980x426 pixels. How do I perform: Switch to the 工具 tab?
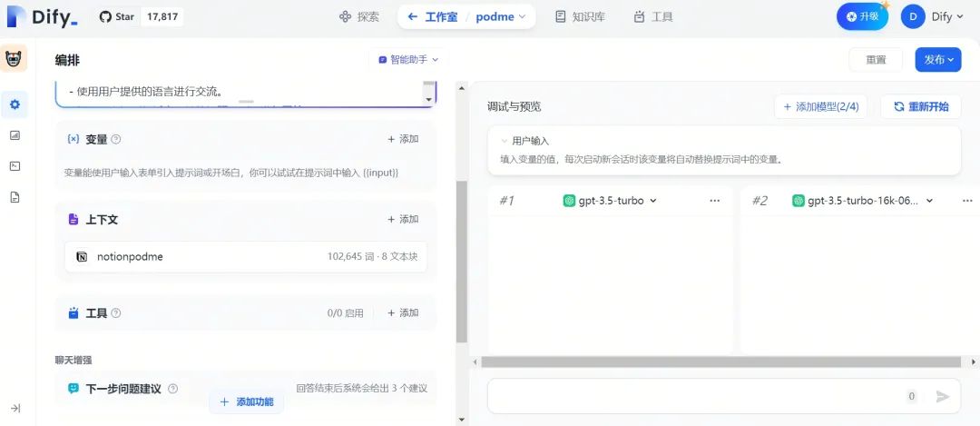point(653,17)
